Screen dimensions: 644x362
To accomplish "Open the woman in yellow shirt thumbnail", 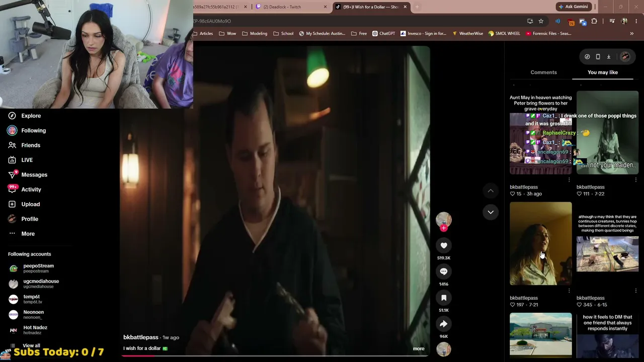I will pyautogui.click(x=541, y=244).
